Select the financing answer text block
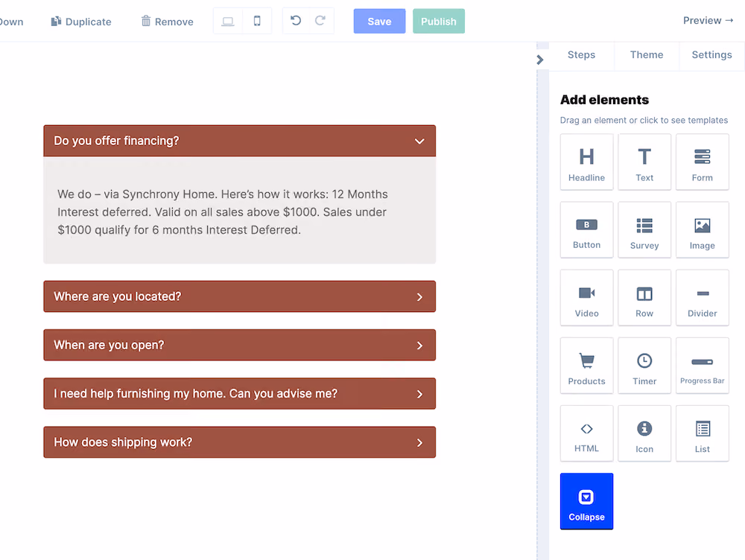 (x=222, y=211)
